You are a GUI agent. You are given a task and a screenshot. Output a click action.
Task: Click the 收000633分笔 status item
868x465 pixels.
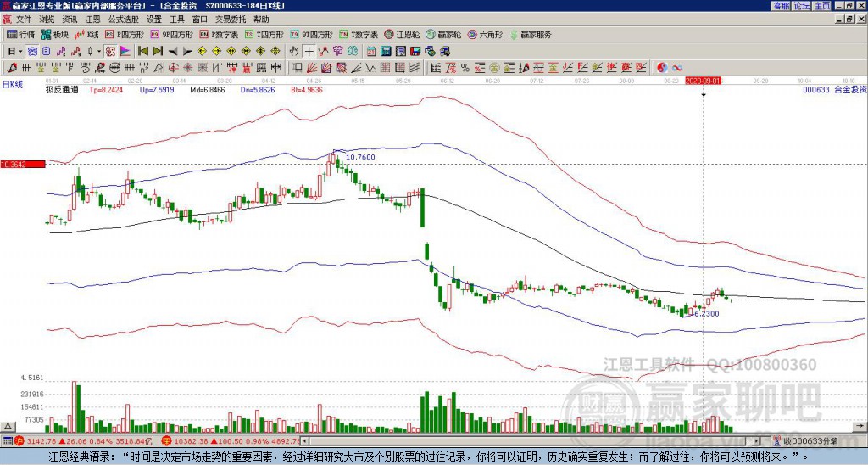pyautogui.click(x=806, y=441)
